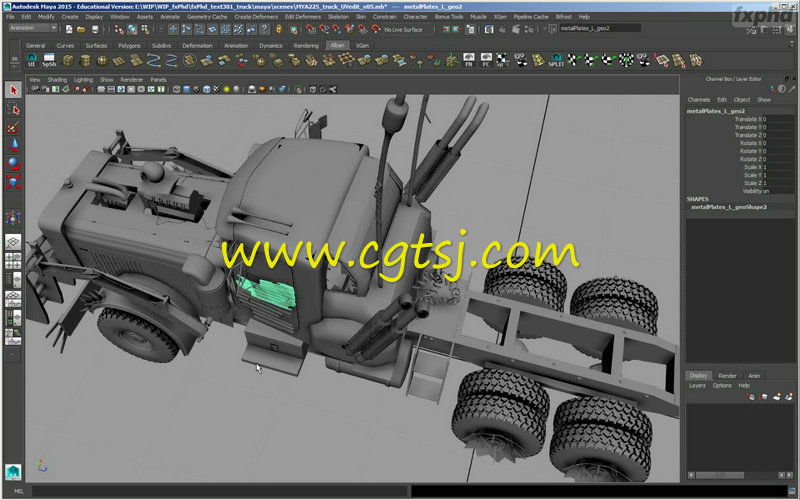Screen dimensions: 800x500
Task: Click the FC shelf button
Action: (x=486, y=60)
